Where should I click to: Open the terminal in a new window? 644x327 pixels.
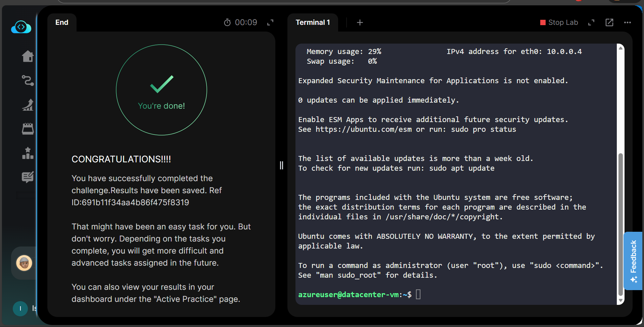point(609,22)
